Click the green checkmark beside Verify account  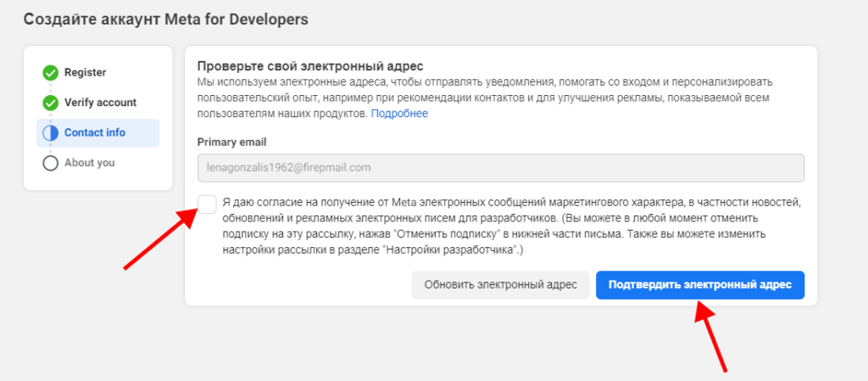coord(50,103)
